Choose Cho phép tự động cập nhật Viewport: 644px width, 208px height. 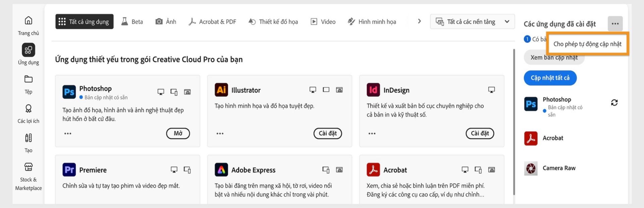[x=587, y=44]
